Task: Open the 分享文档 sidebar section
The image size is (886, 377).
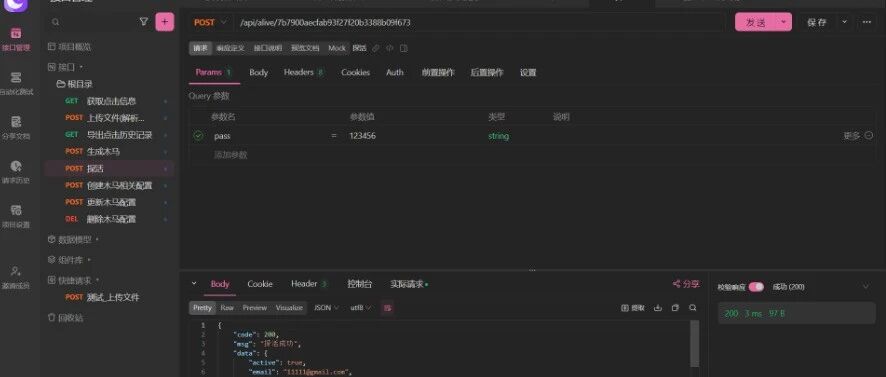Action: pyautogui.click(x=16, y=127)
